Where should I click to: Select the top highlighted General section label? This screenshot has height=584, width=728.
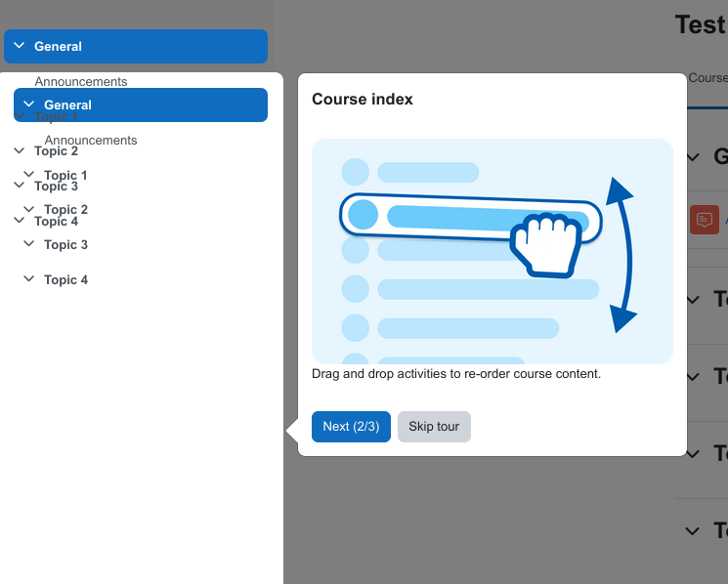click(x=58, y=46)
